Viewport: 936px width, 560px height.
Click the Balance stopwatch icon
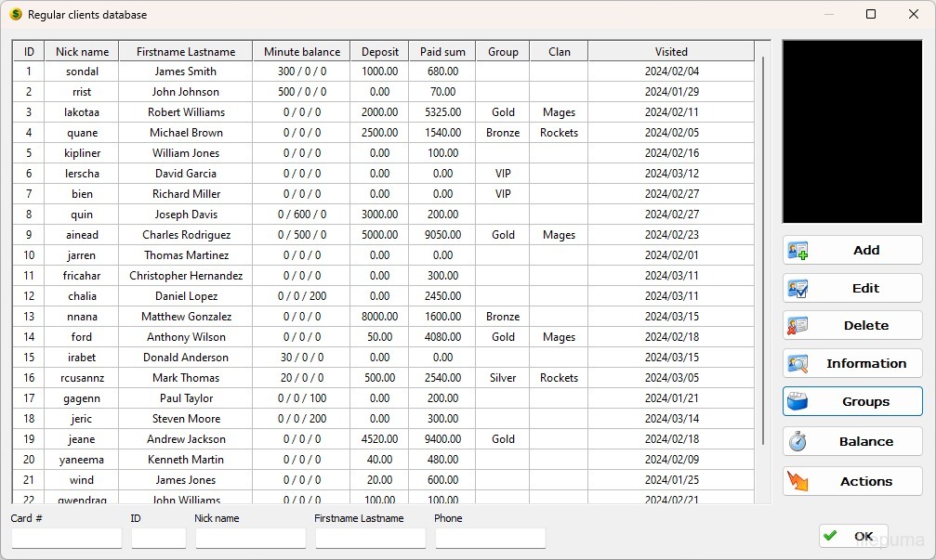coord(798,442)
